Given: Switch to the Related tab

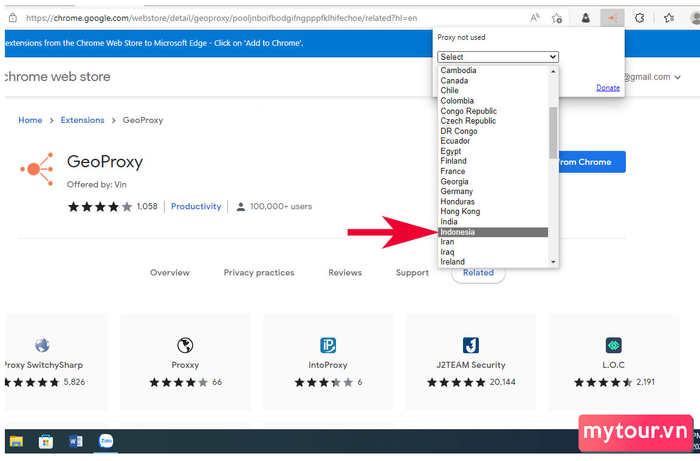Looking at the screenshot, I should 478,273.
